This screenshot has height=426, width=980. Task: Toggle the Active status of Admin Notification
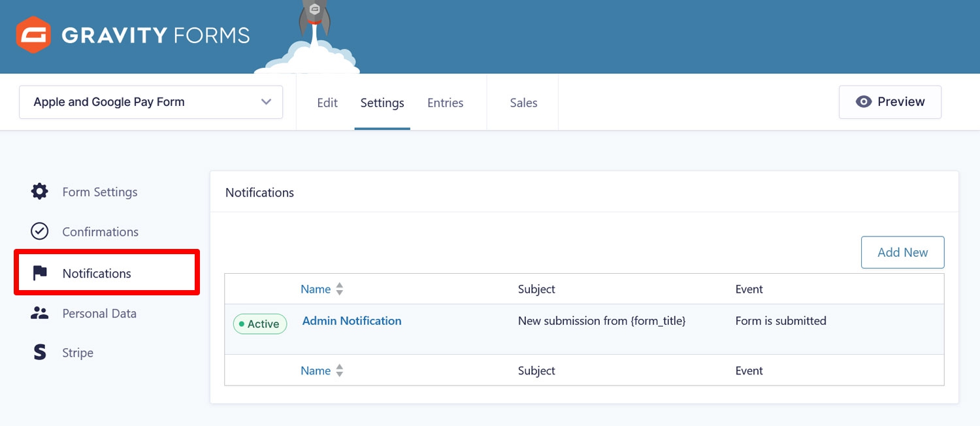pos(260,324)
